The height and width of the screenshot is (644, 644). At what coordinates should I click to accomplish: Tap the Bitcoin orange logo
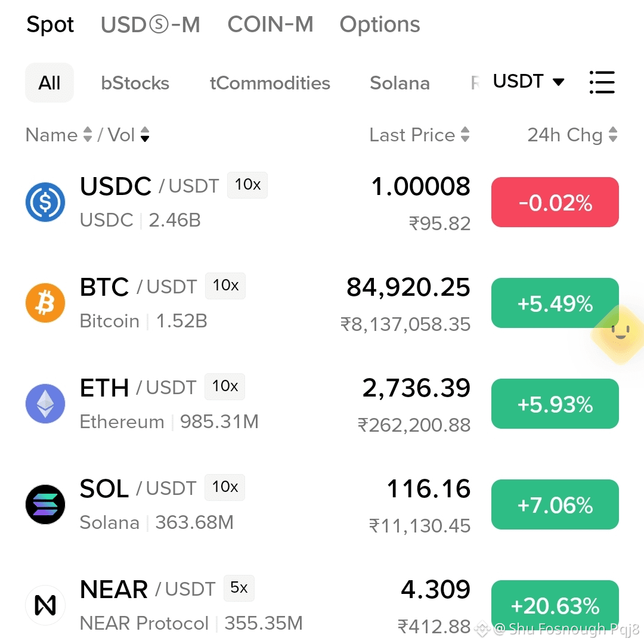click(45, 303)
